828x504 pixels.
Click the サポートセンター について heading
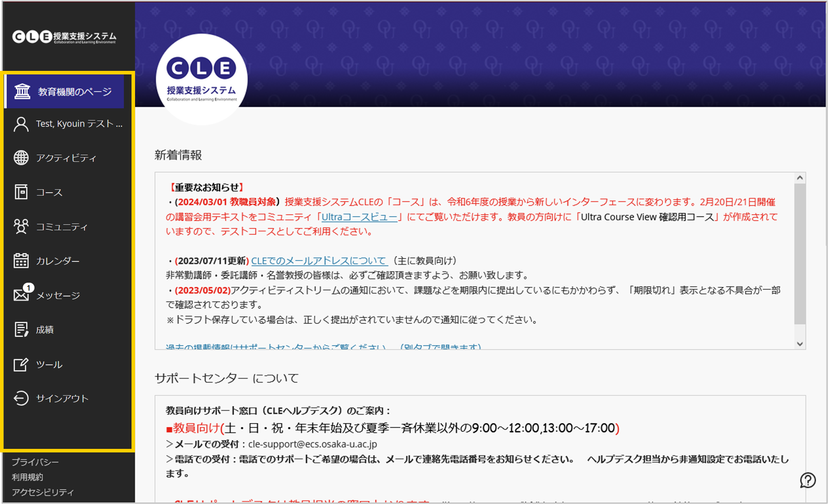[x=227, y=378]
